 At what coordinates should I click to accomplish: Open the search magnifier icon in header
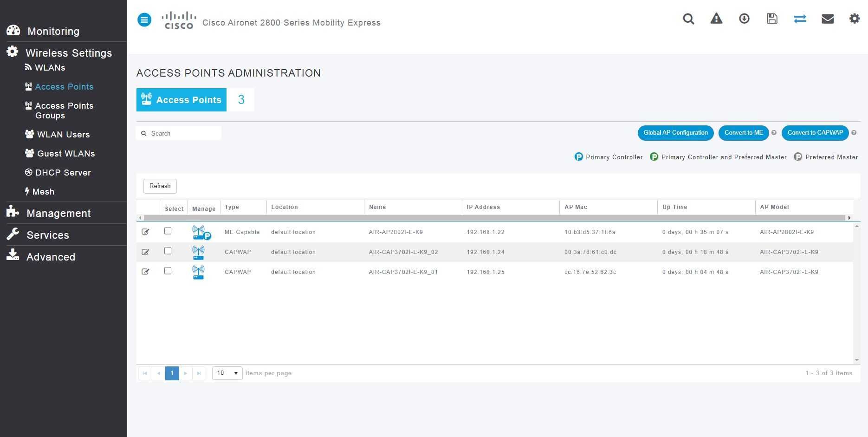pyautogui.click(x=688, y=19)
